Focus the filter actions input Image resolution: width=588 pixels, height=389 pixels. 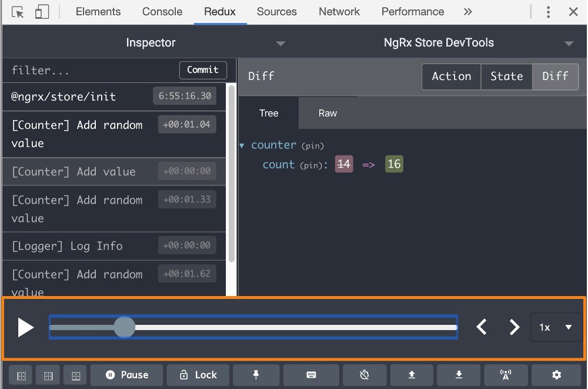click(x=90, y=70)
